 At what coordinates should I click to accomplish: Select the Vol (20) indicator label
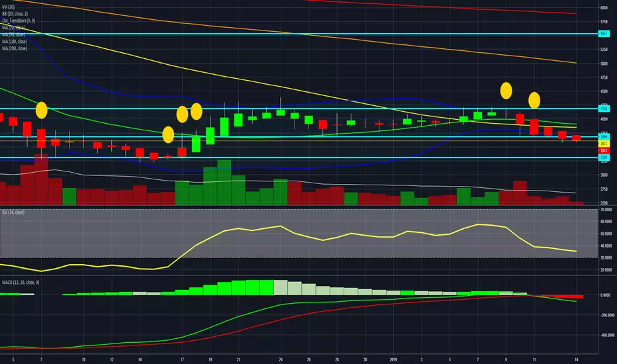(x=8, y=7)
